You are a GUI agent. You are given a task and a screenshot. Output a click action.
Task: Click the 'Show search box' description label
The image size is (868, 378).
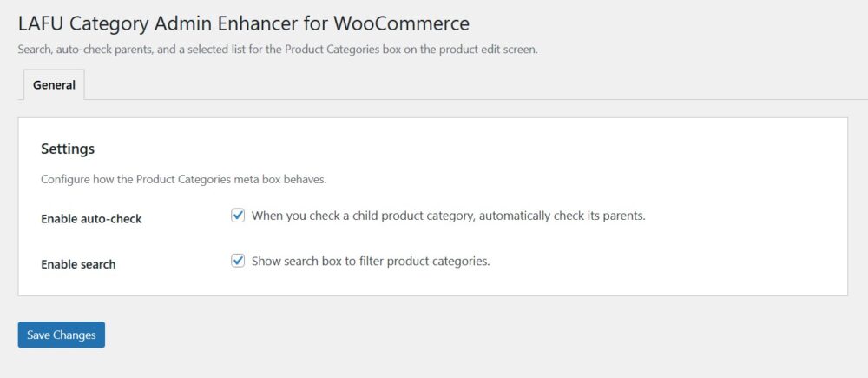(x=371, y=261)
